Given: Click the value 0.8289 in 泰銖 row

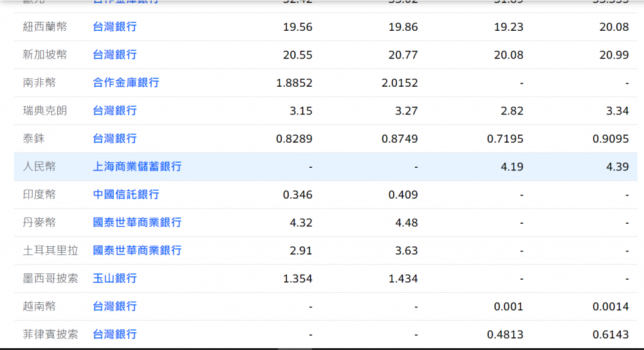Looking at the screenshot, I should 294,139.
